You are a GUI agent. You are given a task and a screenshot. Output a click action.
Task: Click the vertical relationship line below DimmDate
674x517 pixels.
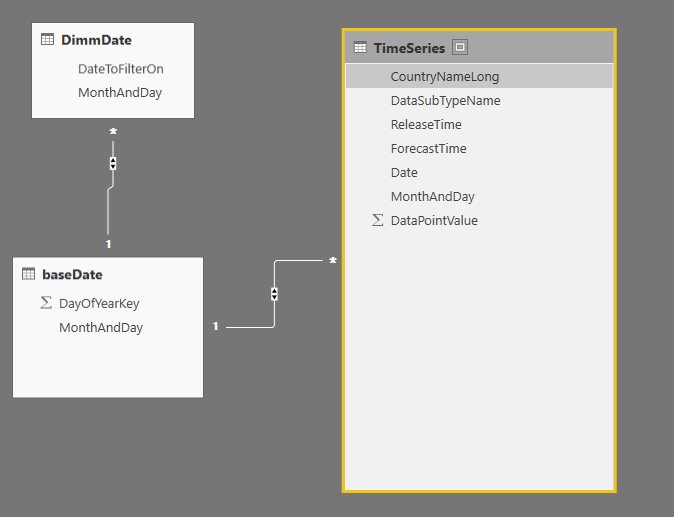[108, 211]
